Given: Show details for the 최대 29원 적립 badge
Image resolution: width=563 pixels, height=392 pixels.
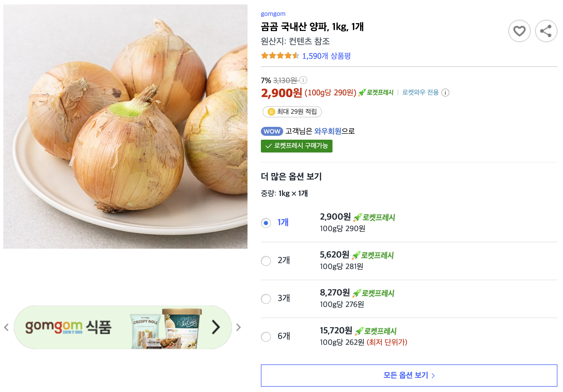Looking at the screenshot, I should pyautogui.click(x=292, y=112).
